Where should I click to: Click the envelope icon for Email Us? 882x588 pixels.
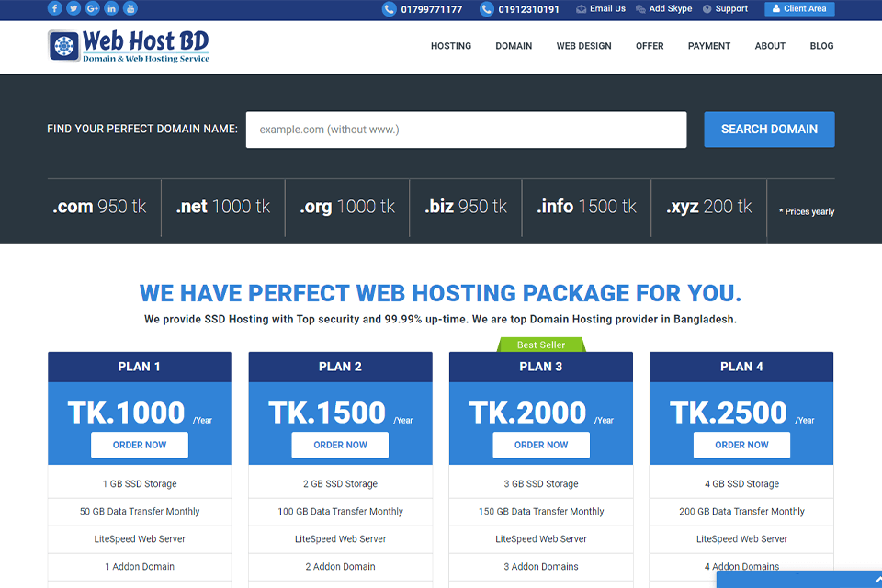coord(581,9)
